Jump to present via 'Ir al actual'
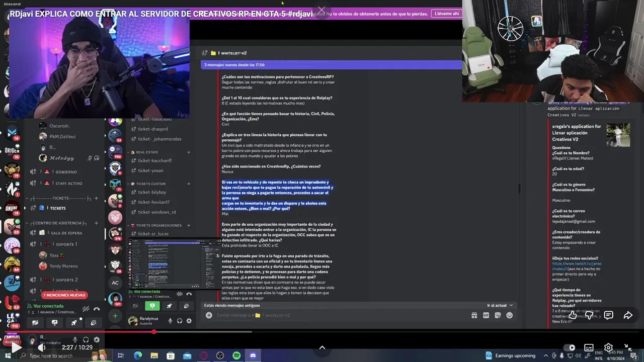Viewport: 644px width, 362px height. click(x=500, y=305)
